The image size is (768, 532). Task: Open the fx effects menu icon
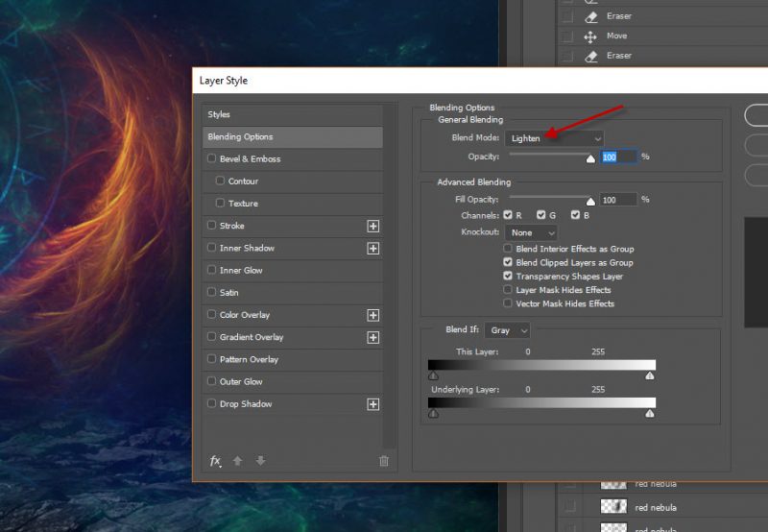pyautogui.click(x=215, y=461)
